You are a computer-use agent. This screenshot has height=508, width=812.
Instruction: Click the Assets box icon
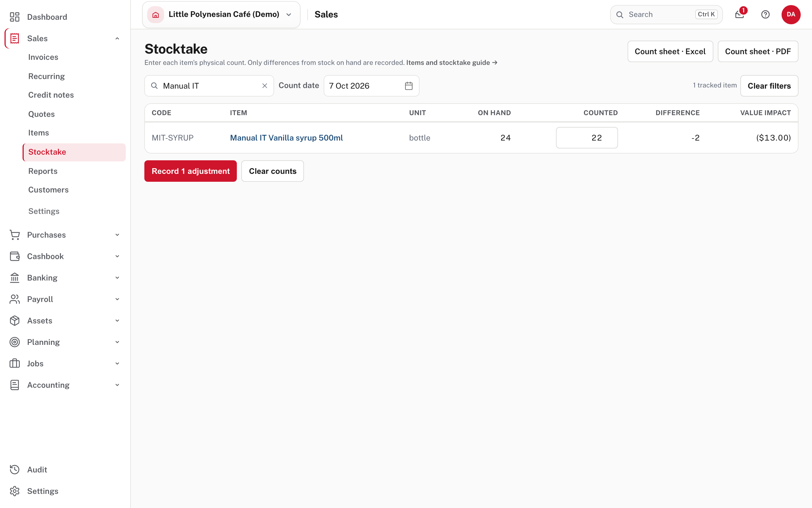coord(15,321)
